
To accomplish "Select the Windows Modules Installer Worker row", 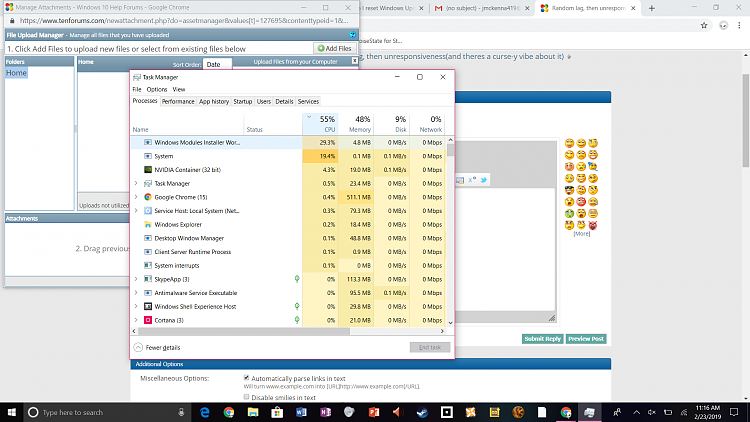I will click(289, 143).
